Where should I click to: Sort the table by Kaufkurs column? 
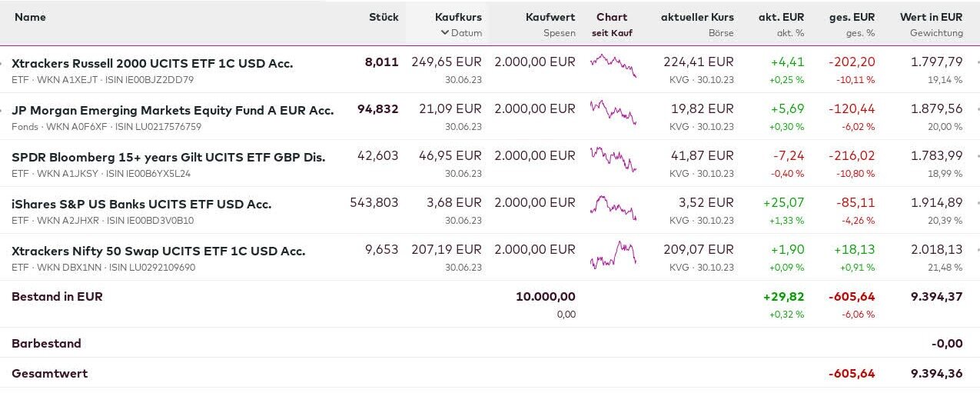tap(458, 17)
